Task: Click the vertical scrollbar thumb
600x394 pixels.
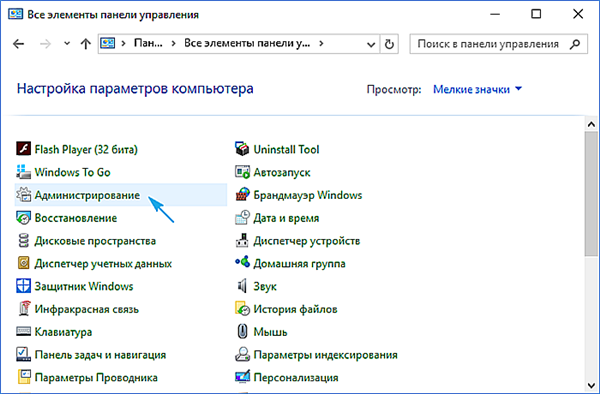Action: [591, 194]
